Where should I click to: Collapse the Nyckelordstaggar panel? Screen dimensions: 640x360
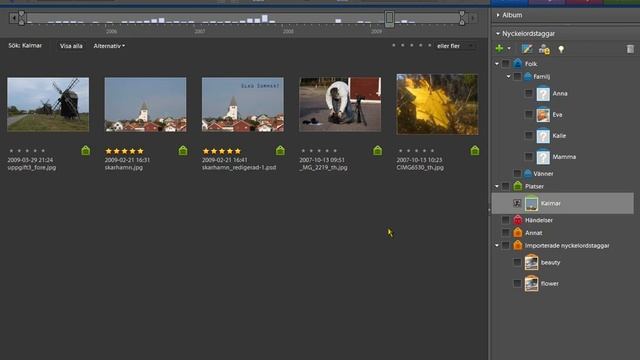(x=498, y=33)
